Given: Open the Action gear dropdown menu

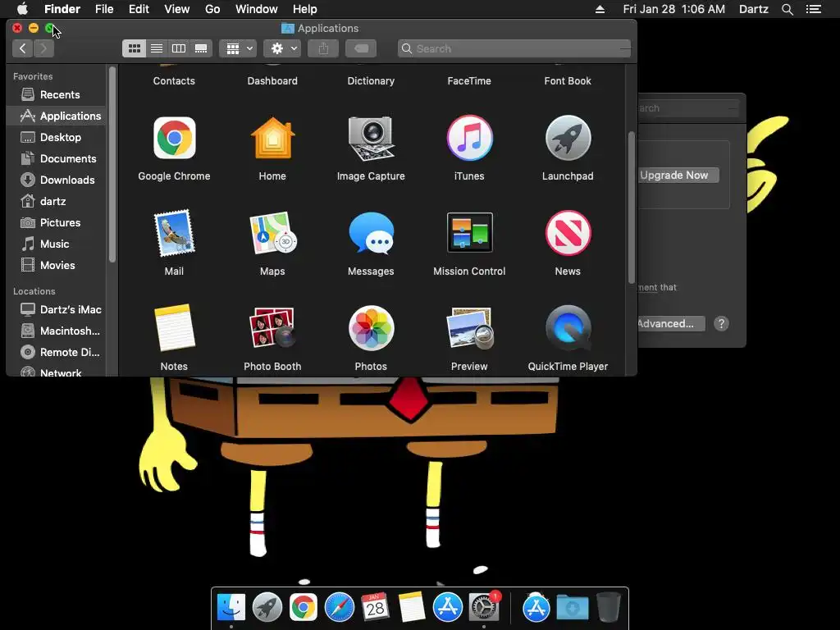Looking at the screenshot, I should (282, 48).
